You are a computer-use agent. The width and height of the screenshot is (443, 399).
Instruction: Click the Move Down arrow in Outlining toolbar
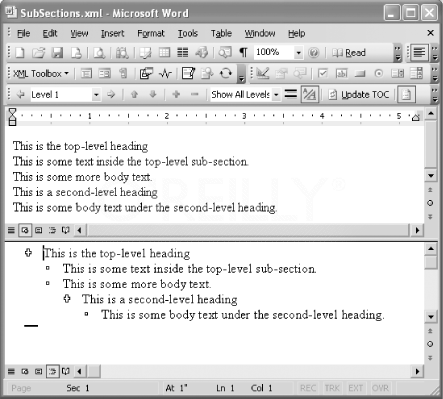tap(153, 95)
